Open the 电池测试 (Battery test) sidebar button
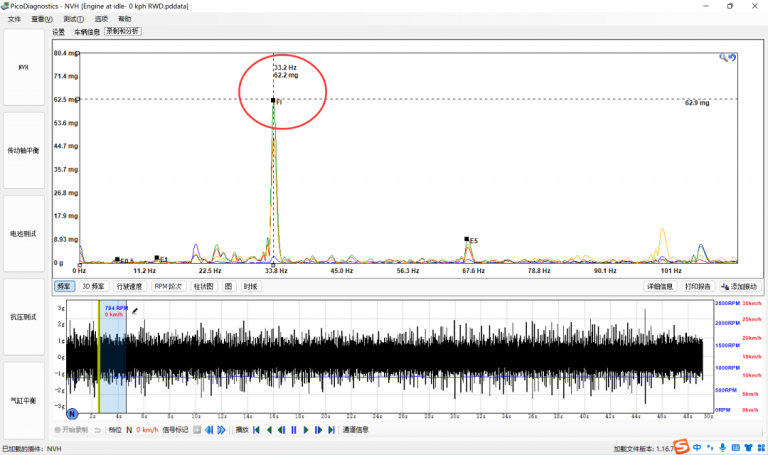This screenshot has height=455, width=768. 24,234
